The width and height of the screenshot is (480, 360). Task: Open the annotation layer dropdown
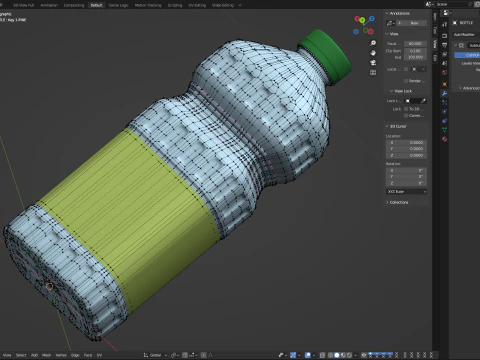tap(390, 23)
